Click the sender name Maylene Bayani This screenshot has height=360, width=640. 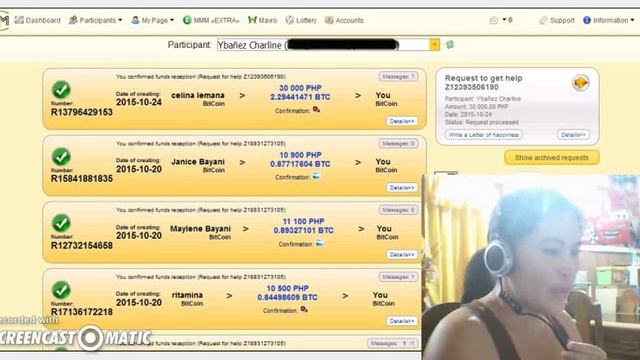pyautogui.click(x=200, y=229)
